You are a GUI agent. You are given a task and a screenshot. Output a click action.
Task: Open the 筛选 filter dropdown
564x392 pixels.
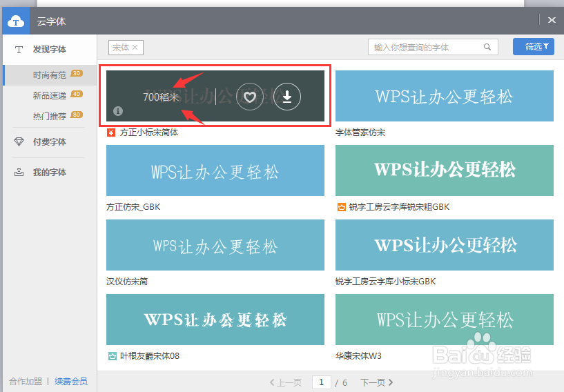pos(534,47)
